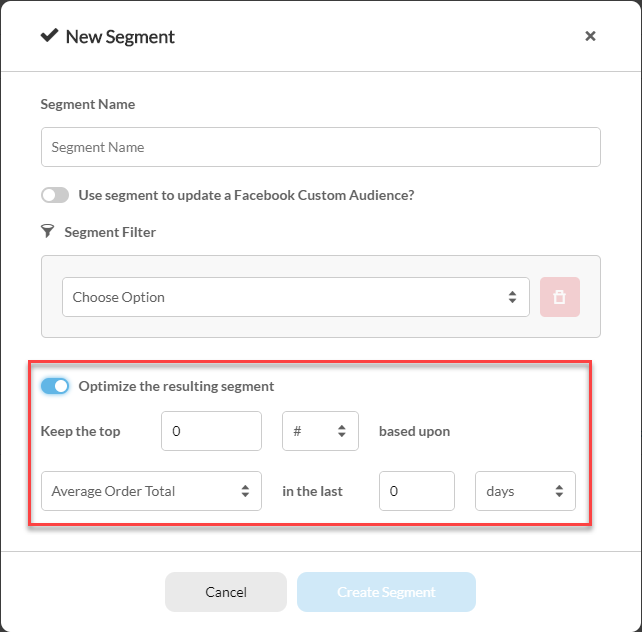
Task: Click the up-down arrows on Choose Option
Action: [x=512, y=297]
